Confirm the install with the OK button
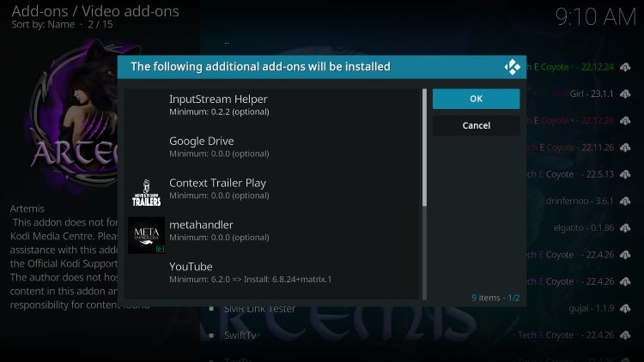The width and height of the screenshot is (644, 362). [x=476, y=99]
